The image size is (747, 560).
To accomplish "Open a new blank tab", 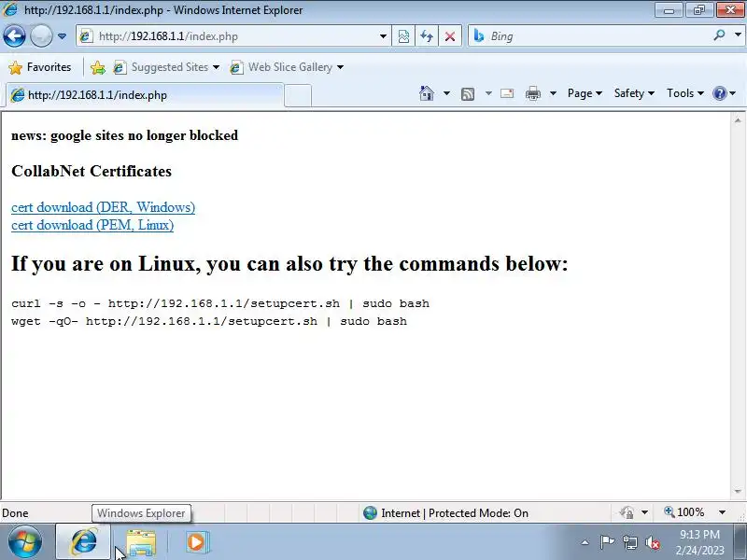I will (x=298, y=95).
